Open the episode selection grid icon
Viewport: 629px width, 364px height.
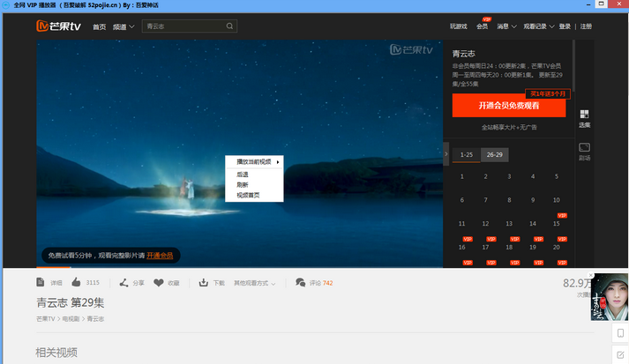tap(584, 114)
